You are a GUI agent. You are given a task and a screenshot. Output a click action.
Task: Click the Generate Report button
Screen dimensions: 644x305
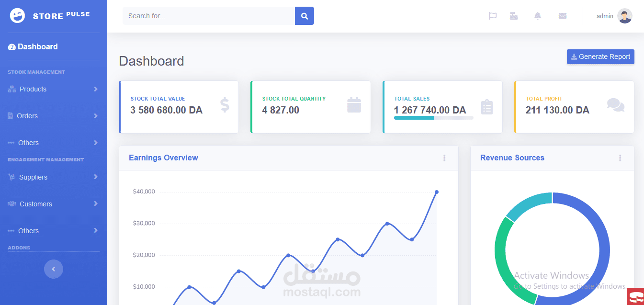pyautogui.click(x=600, y=56)
